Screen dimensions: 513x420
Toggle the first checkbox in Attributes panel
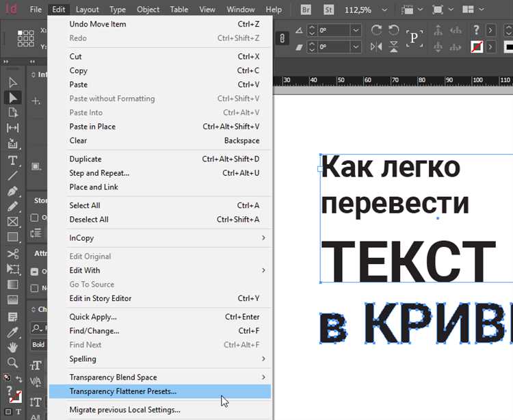click(x=35, y=271)
